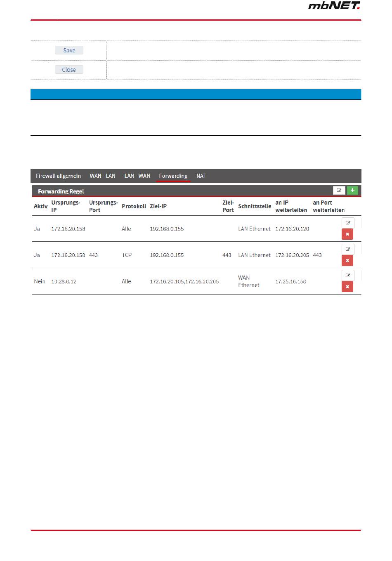
Task: Select source IP 10.28.8.12 cell
Action: tap(64, 281)
